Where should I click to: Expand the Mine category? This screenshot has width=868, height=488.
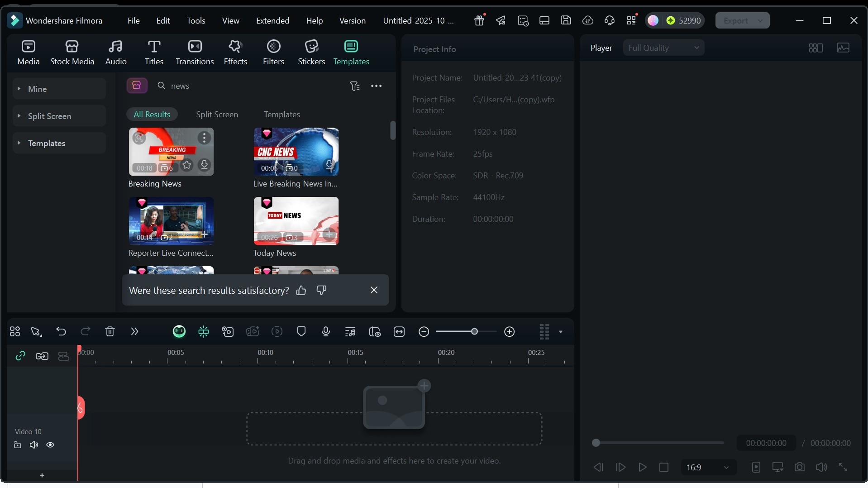tap(59, 89)
